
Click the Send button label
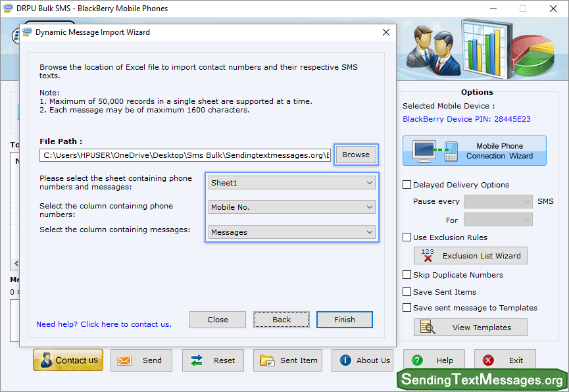(x=152, y=360)
